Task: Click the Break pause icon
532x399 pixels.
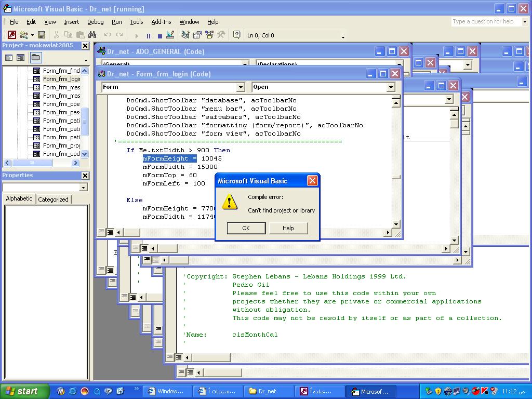Action: click(148, 35)
